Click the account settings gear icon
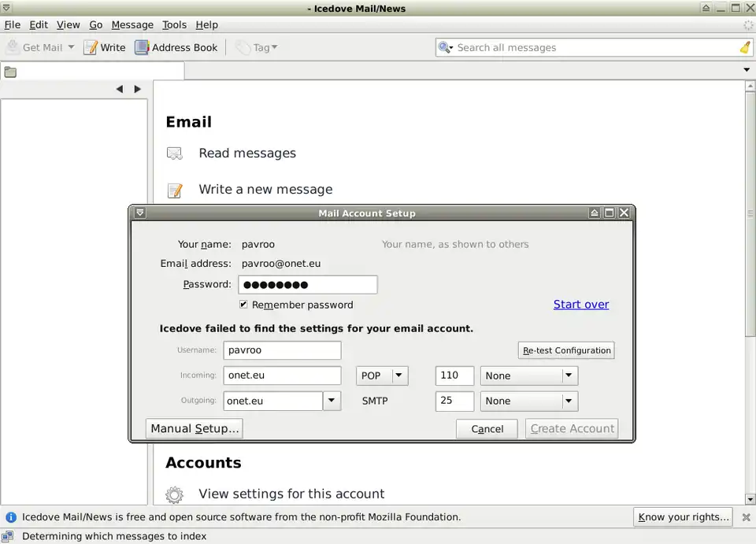Viewport: 756px width, 544px height. point(175,494)
